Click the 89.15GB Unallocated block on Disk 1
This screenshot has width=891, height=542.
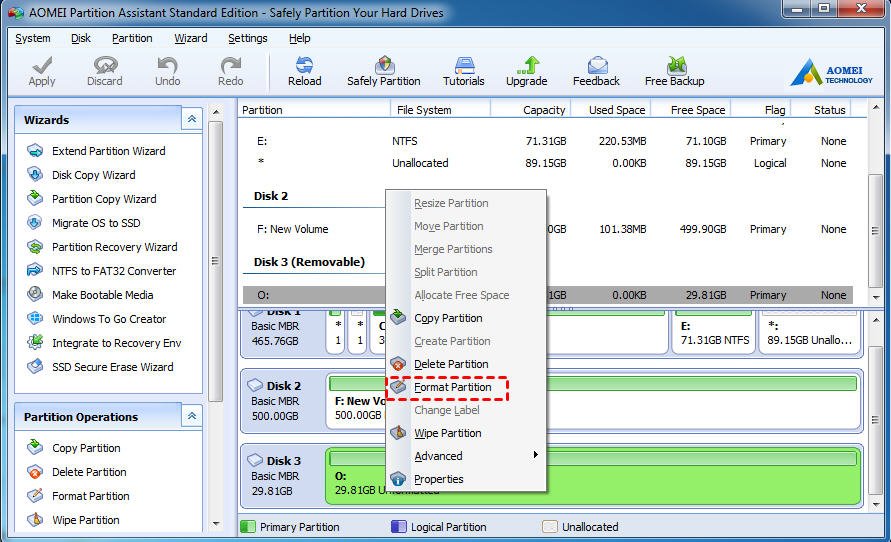[809, 332]
